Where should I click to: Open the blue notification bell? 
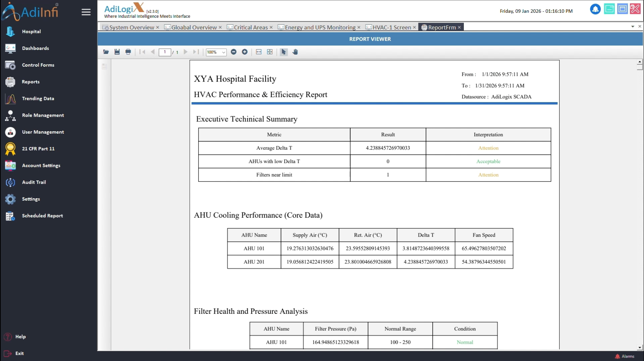(595, 9)
